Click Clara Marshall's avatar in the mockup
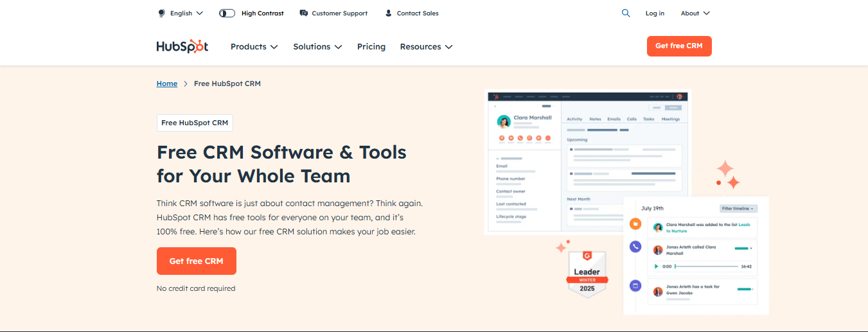The image size is (868, 332). [504, 121]
